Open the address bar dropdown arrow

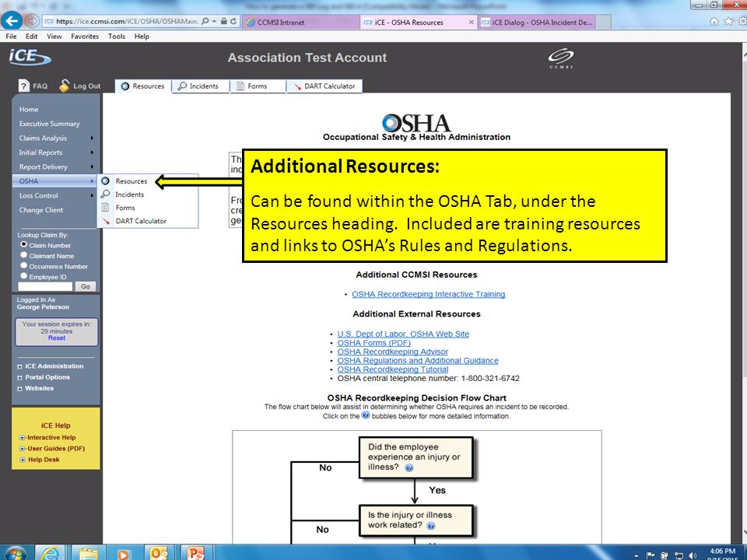point(215,22)
